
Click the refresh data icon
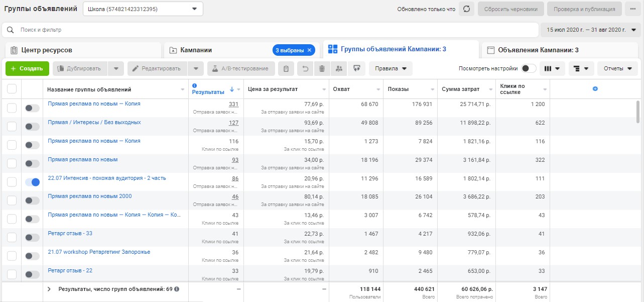point(466,9)
